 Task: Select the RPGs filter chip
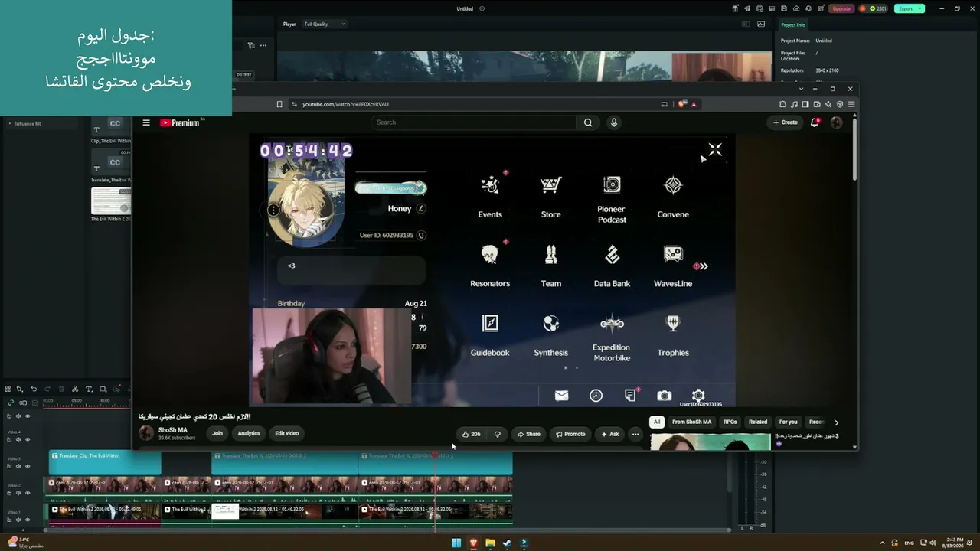pyautogui.click(x=730, y=422)
